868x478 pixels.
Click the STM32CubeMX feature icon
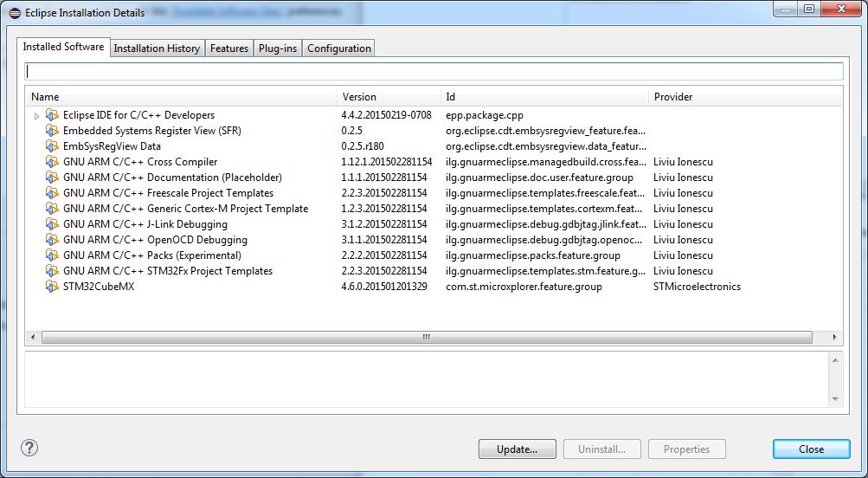pos(52,287)
